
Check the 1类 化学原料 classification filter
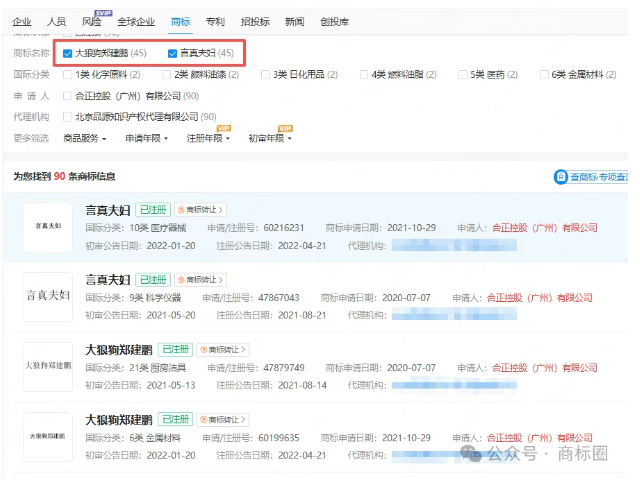click(x=67, y=75)
